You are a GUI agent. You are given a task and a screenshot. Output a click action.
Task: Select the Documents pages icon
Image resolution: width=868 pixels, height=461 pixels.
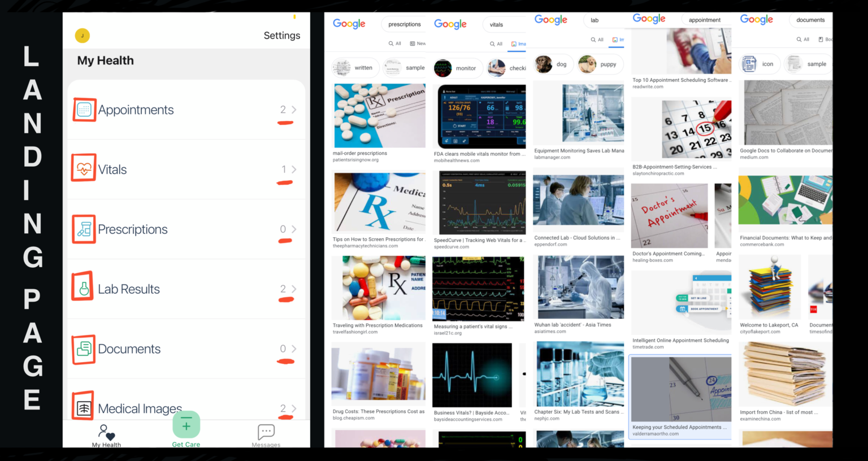tap(84, 349)
